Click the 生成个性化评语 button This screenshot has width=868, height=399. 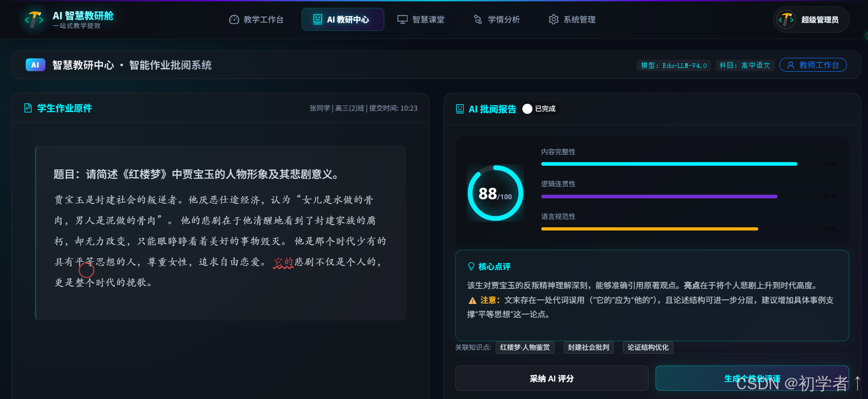click(752, 378)
